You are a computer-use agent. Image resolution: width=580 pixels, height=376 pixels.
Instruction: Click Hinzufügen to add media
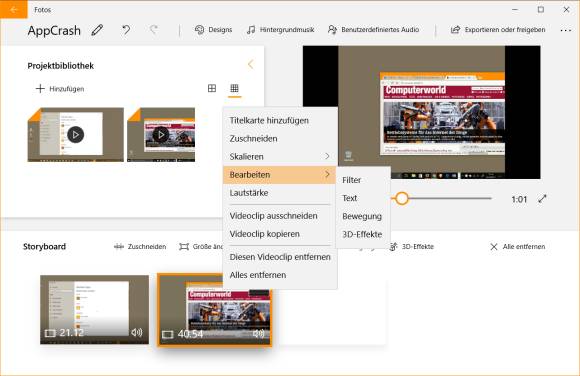tap(60, 89)
